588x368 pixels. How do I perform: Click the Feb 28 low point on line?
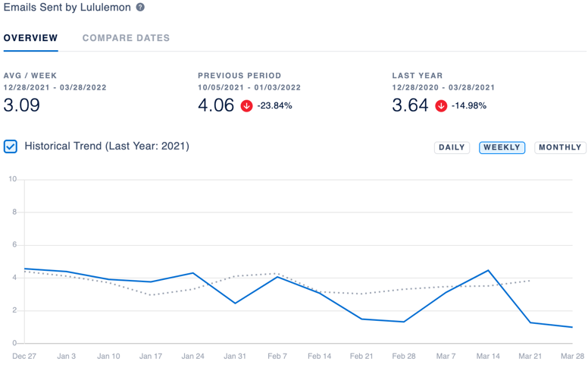point(404,322)
